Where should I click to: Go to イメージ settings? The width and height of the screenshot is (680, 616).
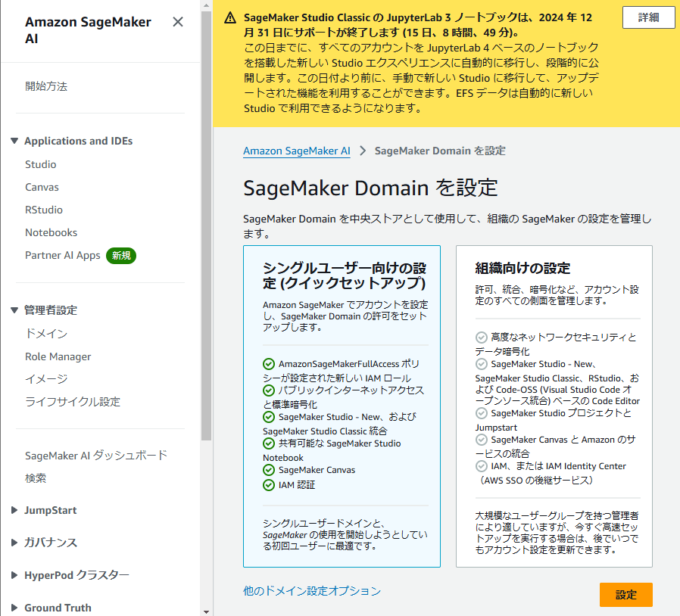[x=46, y=379]
